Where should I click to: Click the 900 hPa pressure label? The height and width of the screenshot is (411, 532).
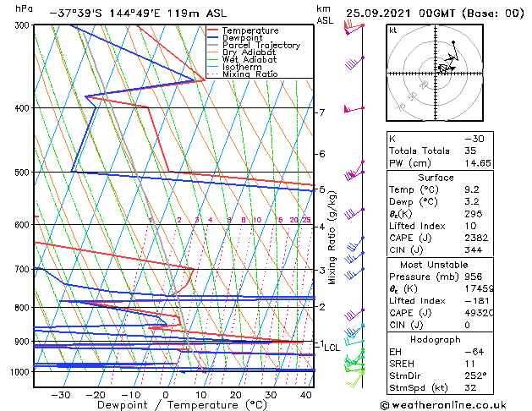(x=24, y=342)
